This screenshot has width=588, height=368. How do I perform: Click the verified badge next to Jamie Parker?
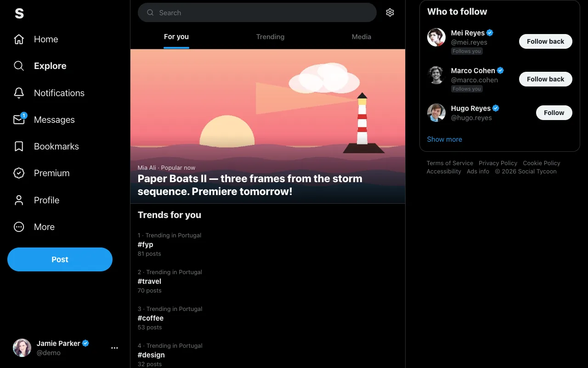pos(86,343)
